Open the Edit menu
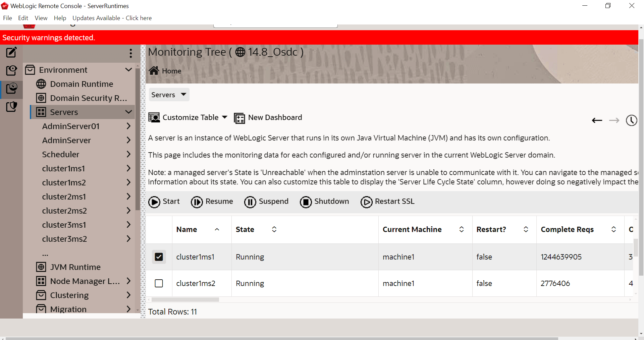The height and width of the screenshot is (340, 644). 23,18
